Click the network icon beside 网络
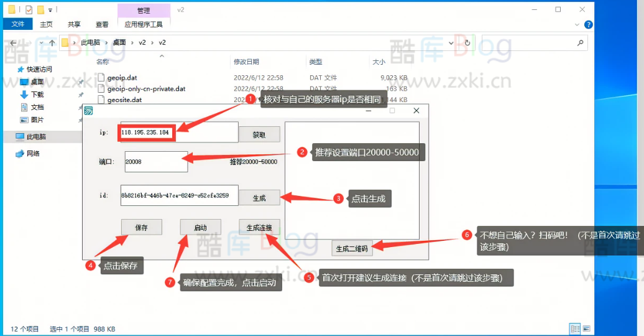 click(20, 154)
